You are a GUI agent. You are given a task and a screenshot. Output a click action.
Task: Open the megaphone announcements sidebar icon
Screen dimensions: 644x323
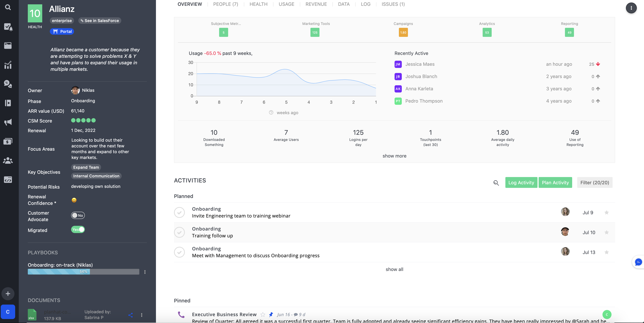click(x=8, y=122)
